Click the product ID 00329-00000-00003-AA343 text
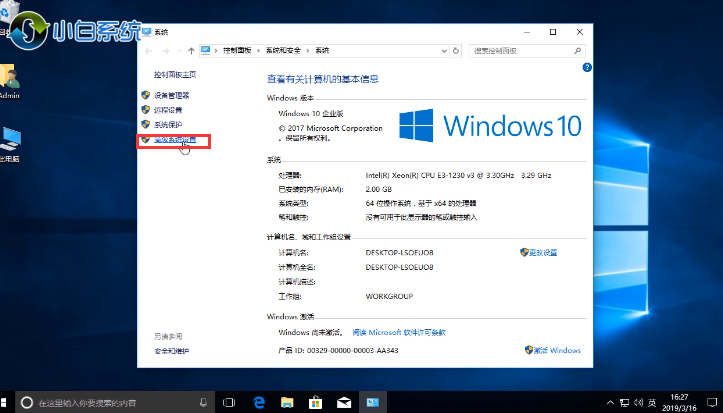Image resolution: width=723 pixels, height=413 pixels. coord(353,350)
